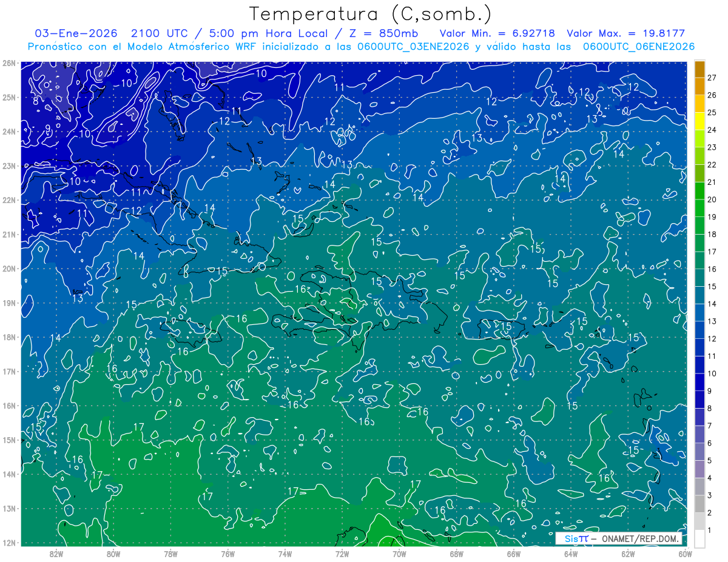Click longitude axis label "66W"
The image size is (728, 562).
click(x=514, y=554)
